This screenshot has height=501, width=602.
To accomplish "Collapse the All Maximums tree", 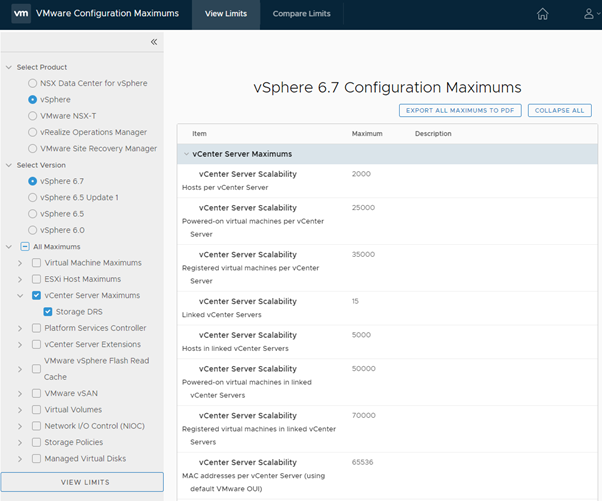I will pos(9,246).
